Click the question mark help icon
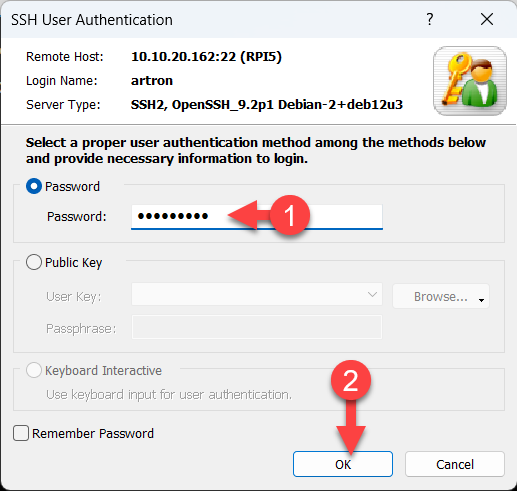This screenshot has height=491, width=517. (430, 19)
